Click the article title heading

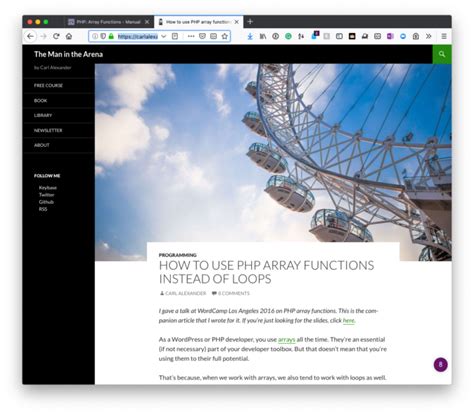266,272
